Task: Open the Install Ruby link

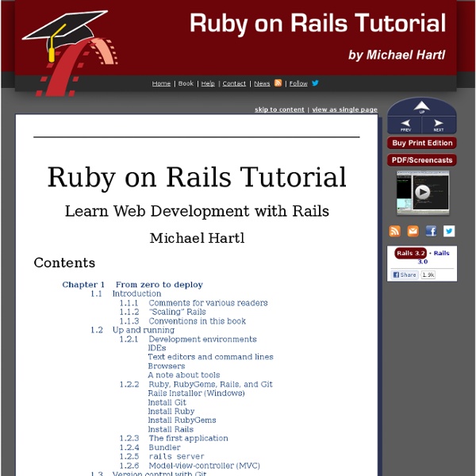Action: pyautogui.click(x=171, y=411)
